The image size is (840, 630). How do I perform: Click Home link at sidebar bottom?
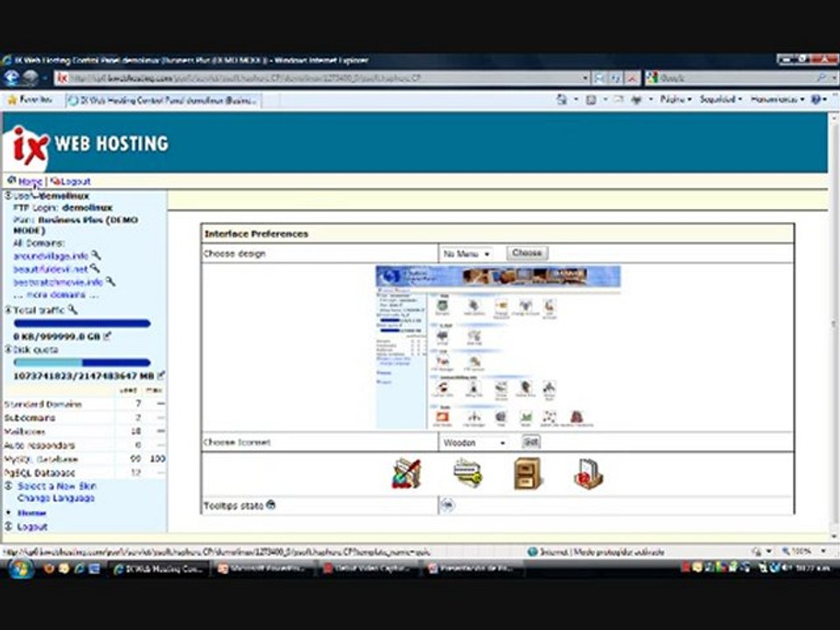[x=31, y=513]
